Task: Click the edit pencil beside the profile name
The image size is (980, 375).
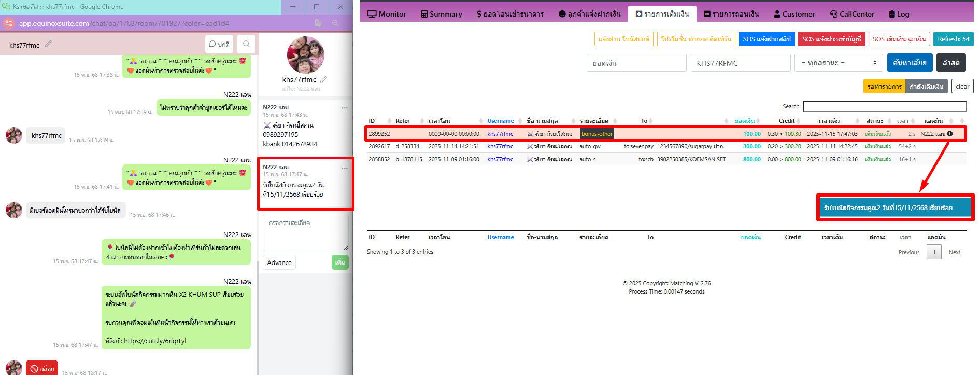Action: [323, 79]
